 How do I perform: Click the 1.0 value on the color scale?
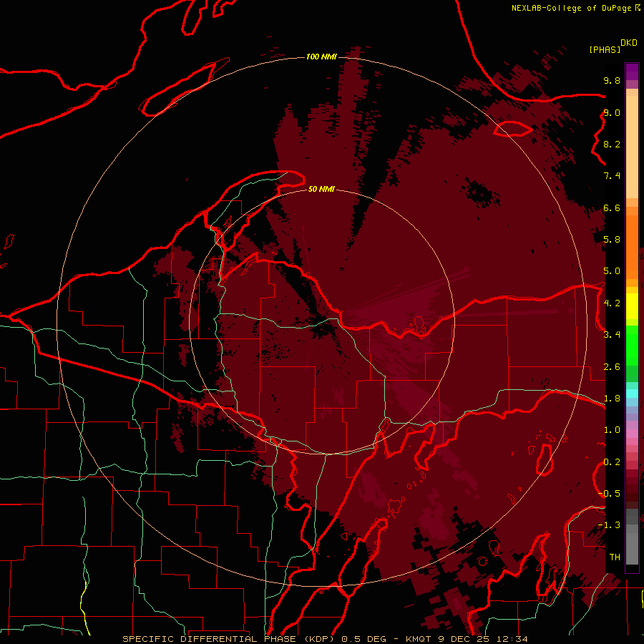point(612,430)
